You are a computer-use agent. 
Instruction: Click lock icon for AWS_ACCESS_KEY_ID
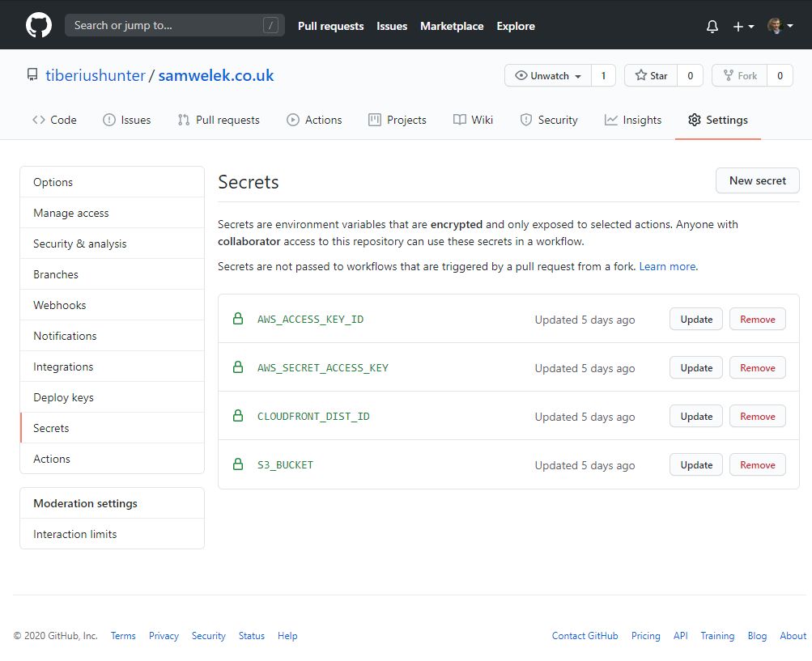pyautogui.click(x=238, y=319)
